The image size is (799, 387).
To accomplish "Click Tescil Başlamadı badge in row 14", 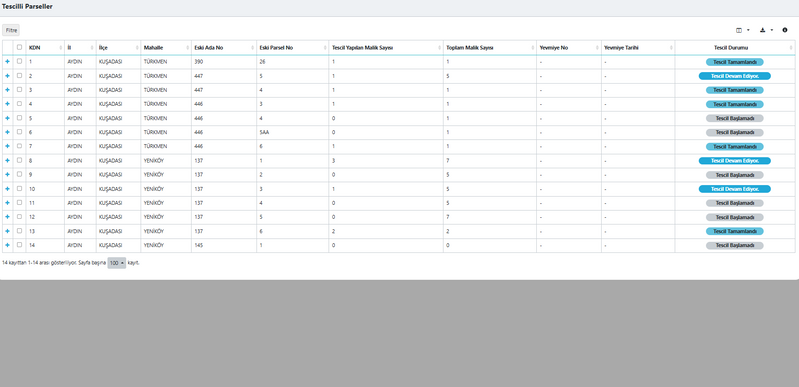I will [x=734, y=246].
